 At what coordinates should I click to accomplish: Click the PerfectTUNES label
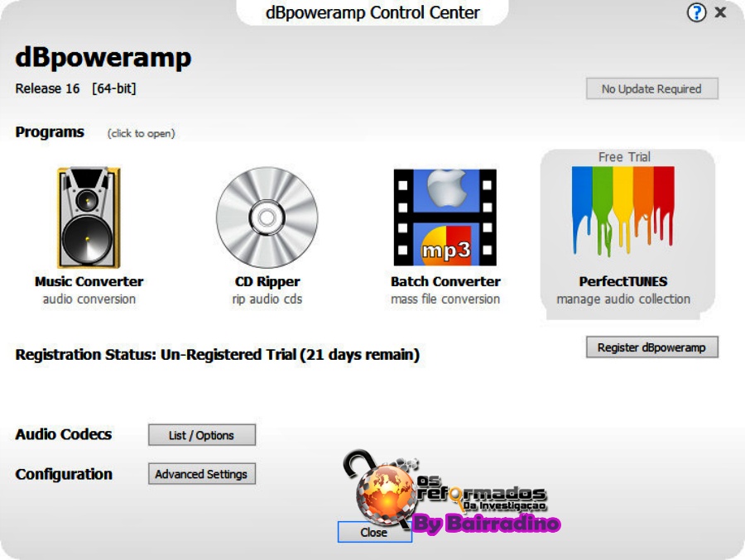[622, 282]
